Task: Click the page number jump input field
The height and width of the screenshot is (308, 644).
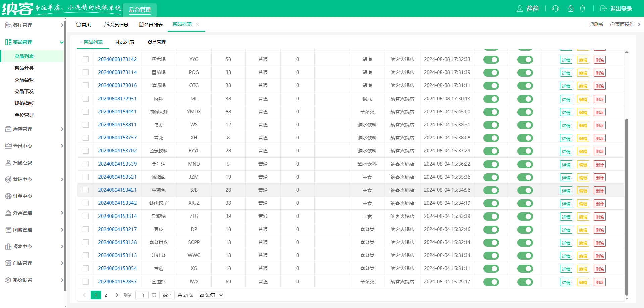Action: pyautogui.click(x=142, y=295)
